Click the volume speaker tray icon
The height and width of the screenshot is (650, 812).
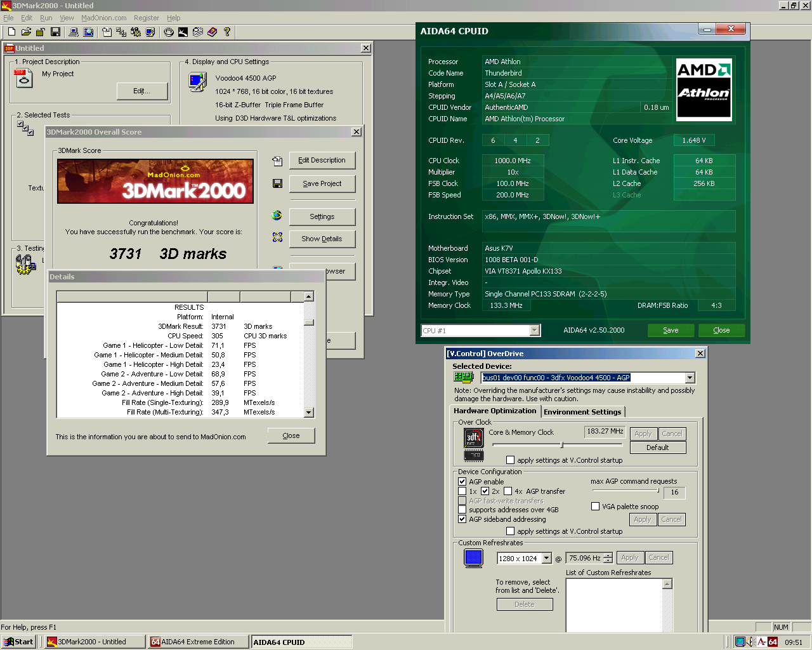click(750, 642)
